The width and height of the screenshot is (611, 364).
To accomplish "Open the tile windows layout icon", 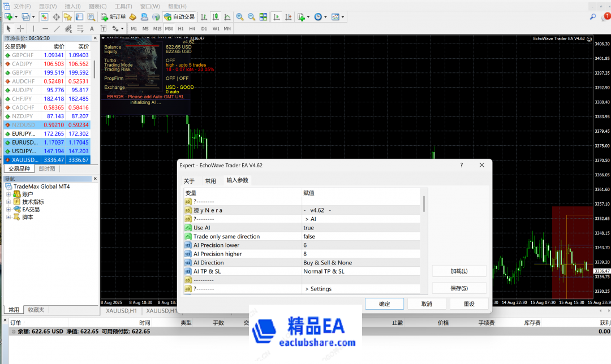I will tap(264, 17).
